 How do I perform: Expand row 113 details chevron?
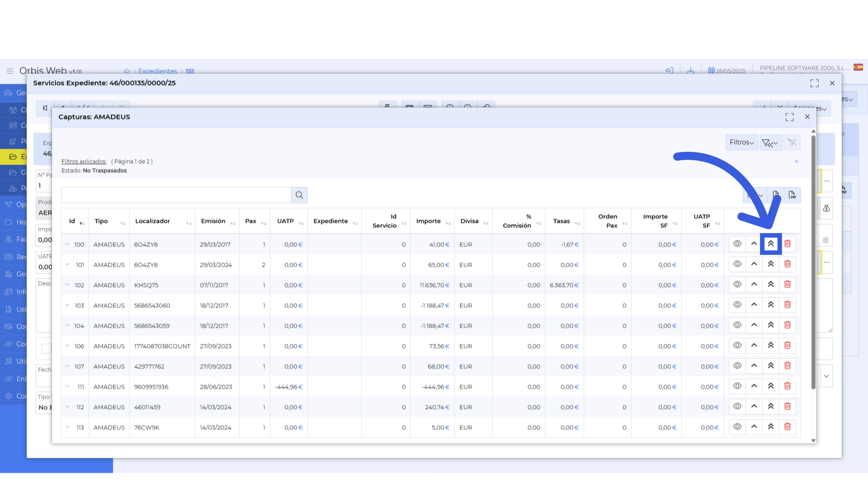click(x=67, y=427)
